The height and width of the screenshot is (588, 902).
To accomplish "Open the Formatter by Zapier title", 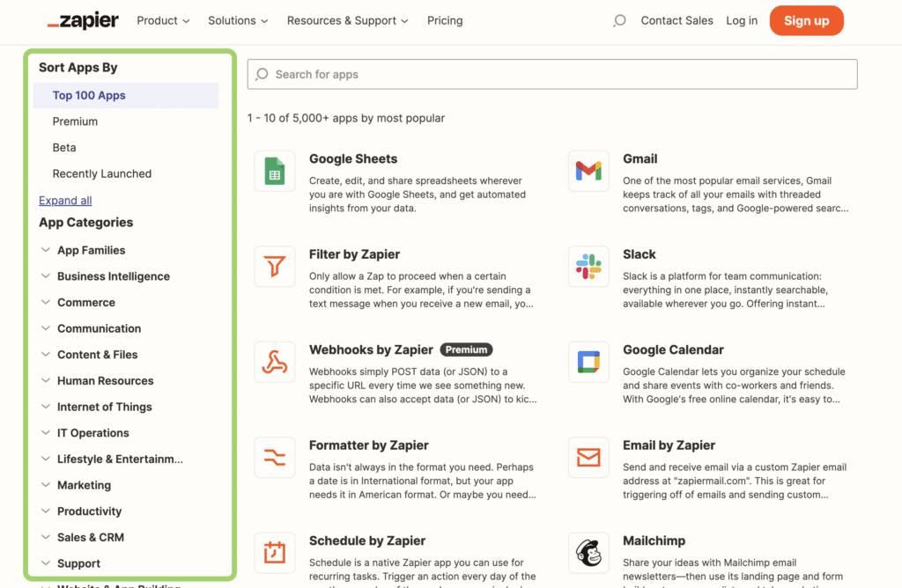I will click(369, 445).
